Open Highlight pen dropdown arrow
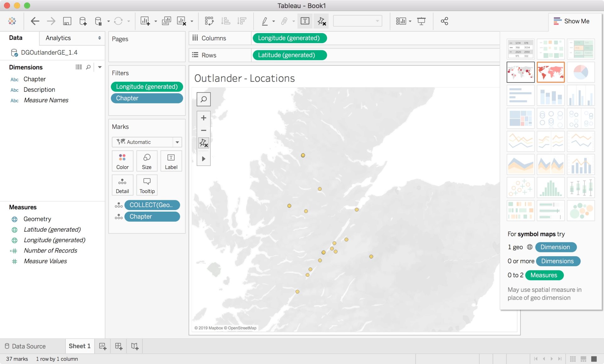604x364 pixels. (x=274, y=21)
